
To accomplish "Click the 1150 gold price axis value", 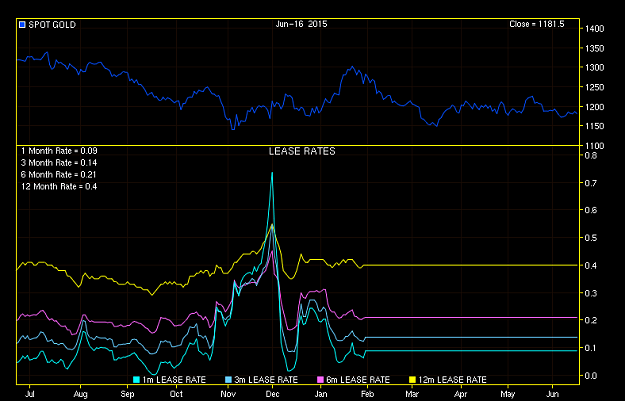I will point(595,126).
